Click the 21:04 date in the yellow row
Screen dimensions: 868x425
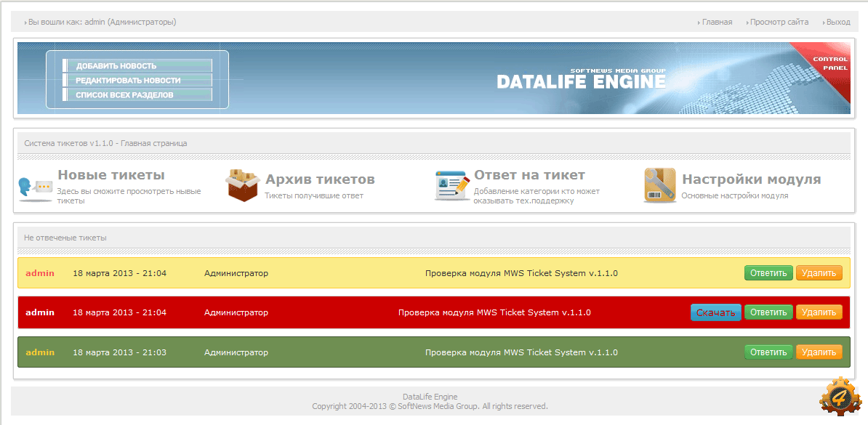(x=119, y=273)
